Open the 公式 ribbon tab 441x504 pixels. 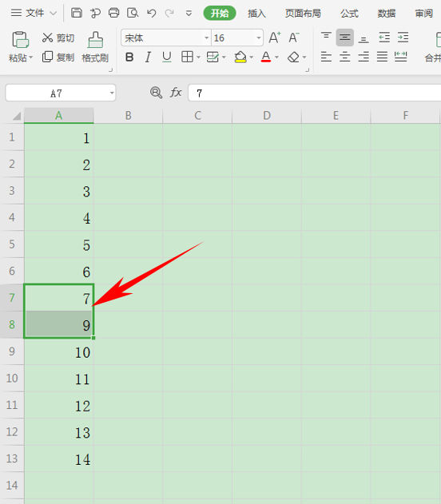[349, 13]
